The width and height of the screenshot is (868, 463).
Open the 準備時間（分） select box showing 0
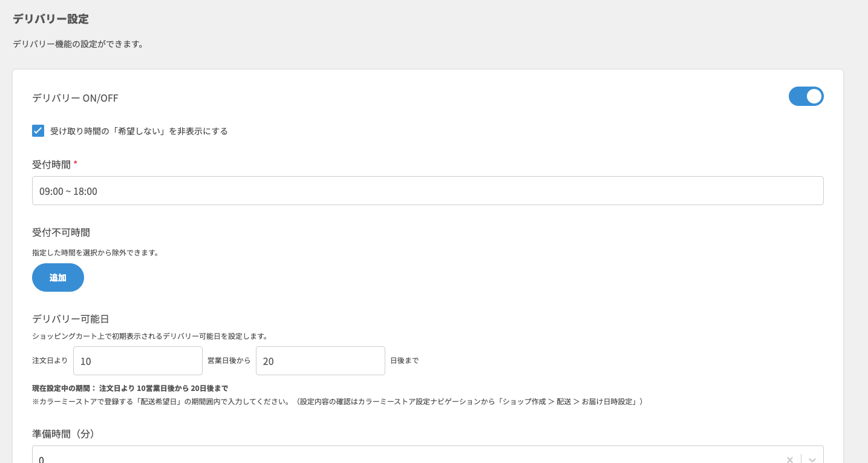[x=405, y=457]
